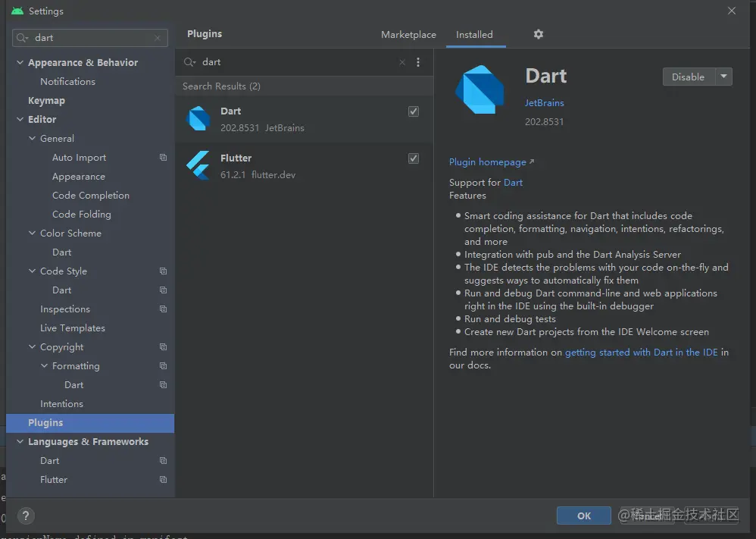Switch to the Marketplace tab
This screenshot has height=539, width=756.
tap(408, 34)
